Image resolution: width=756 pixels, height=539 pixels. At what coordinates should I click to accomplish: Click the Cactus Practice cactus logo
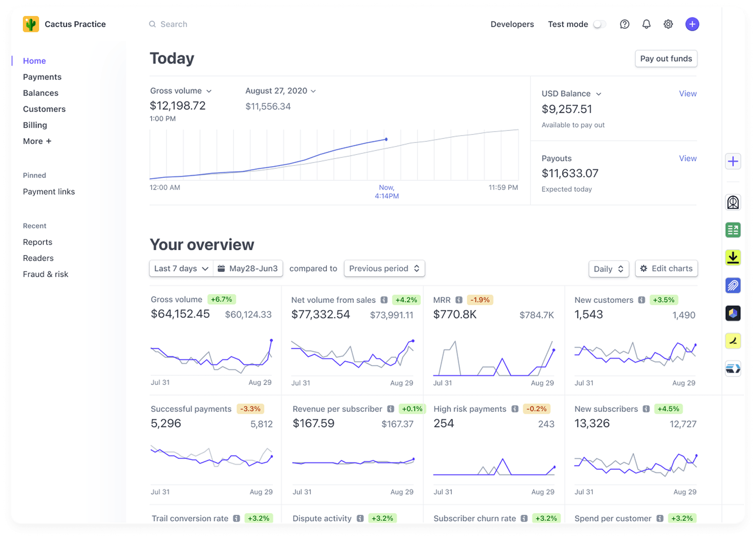click(x=31, y=24)
